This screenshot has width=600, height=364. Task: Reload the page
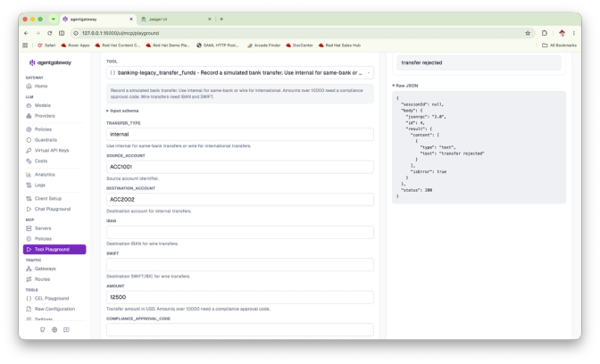tap(50, 33)
